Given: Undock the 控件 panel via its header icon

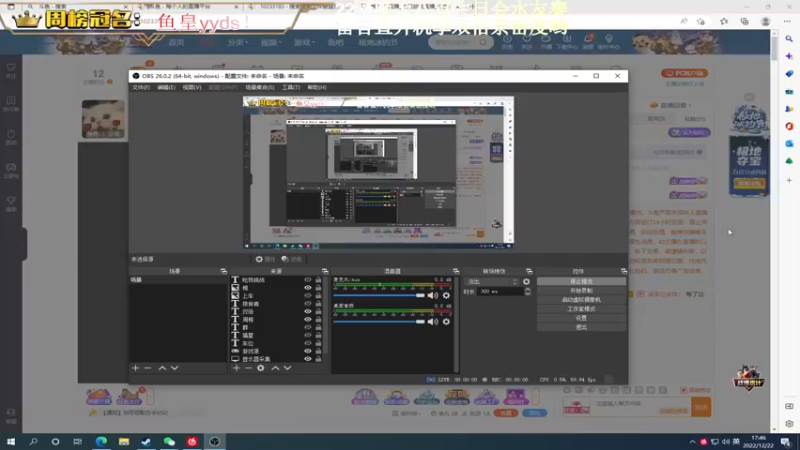Looking at the screenshot, I should pyautogui.click(x=623, y=271).
